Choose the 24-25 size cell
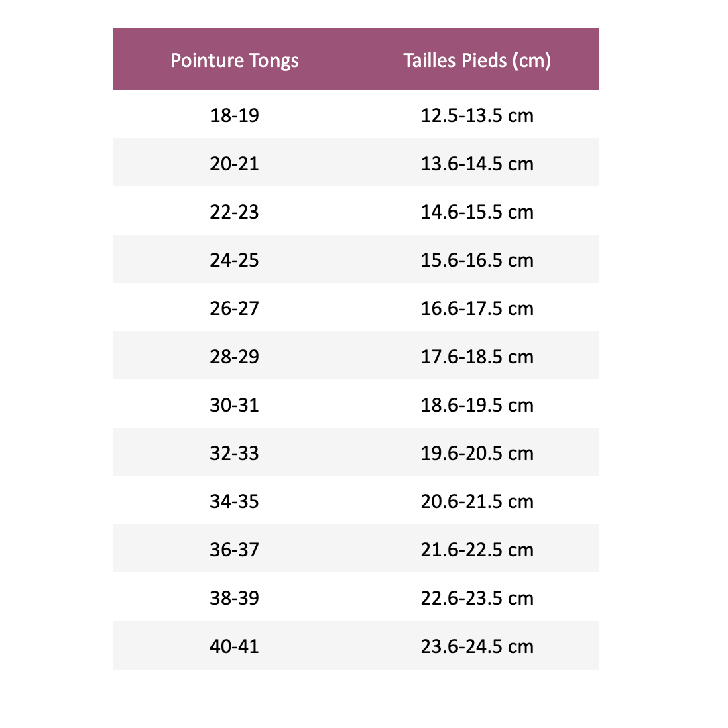Image resolution: width=728 pixels, height=728 pixels. point(235,260)
